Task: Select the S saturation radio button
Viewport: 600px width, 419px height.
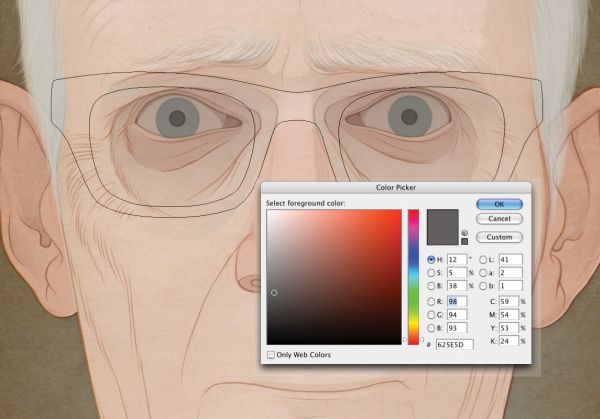Action: pos(431,273)
